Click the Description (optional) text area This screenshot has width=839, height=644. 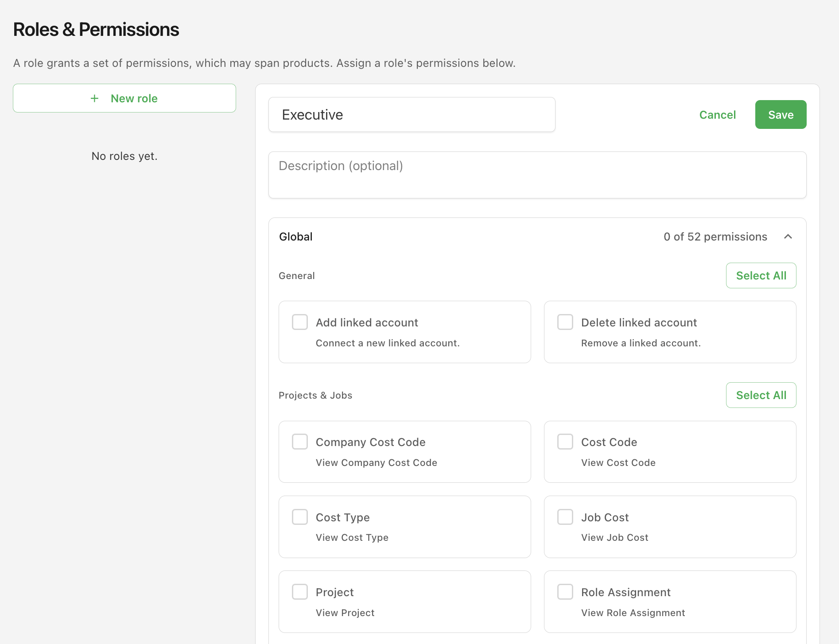537,175
